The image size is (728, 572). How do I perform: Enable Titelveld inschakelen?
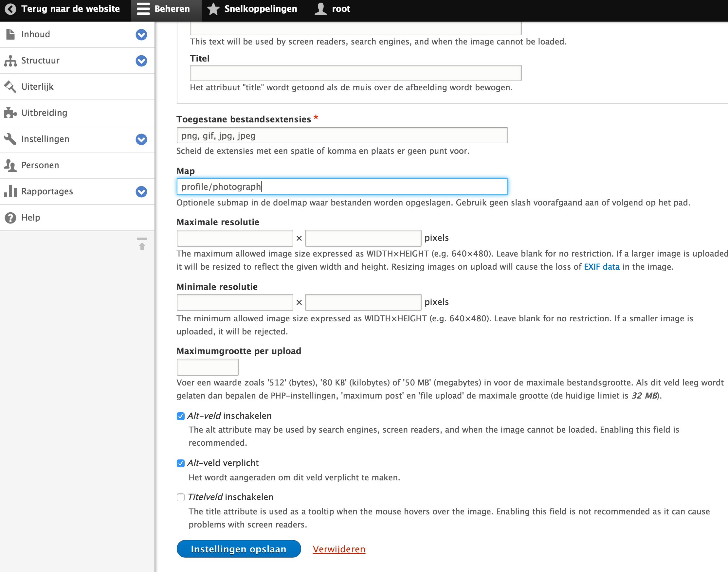pyautogui.click(x=181, y=497)
